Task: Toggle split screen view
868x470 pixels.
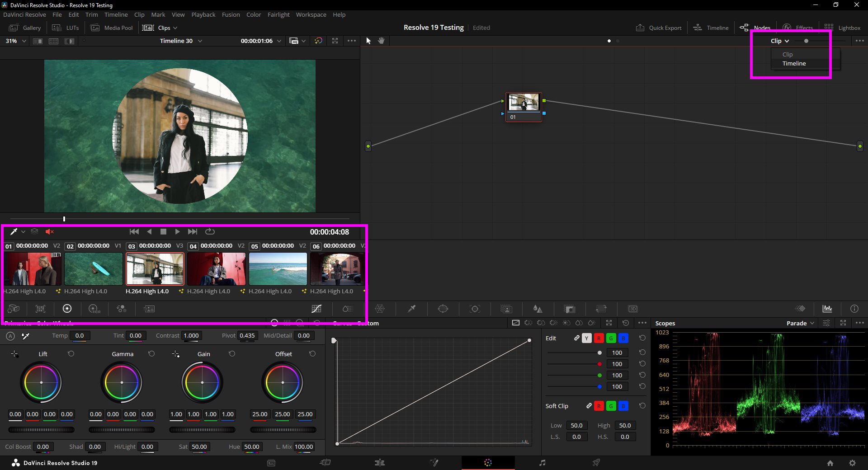Action: point(53,41)
